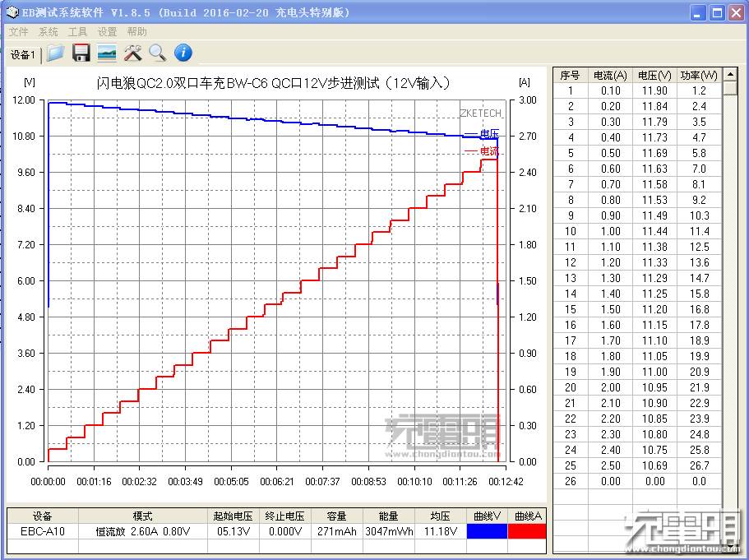749x560 pixels.
Task: Click the 设备 column header in bottom table
Action: pyautogui.click(x=43, y=516)
